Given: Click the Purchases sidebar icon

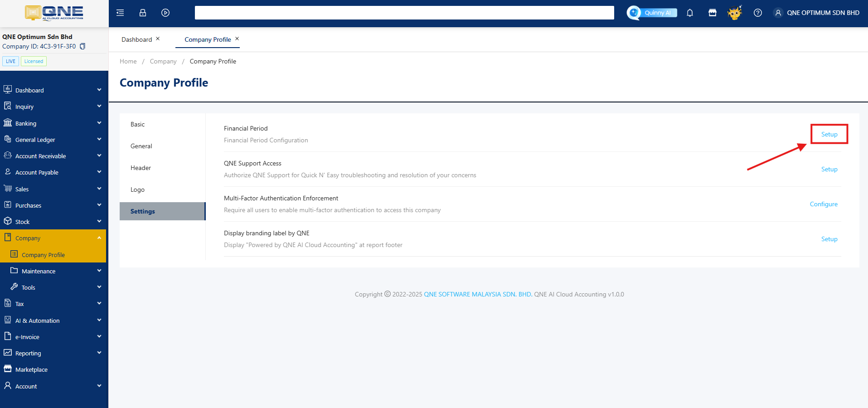Looking at the screenshot, I should coord(8,205).
